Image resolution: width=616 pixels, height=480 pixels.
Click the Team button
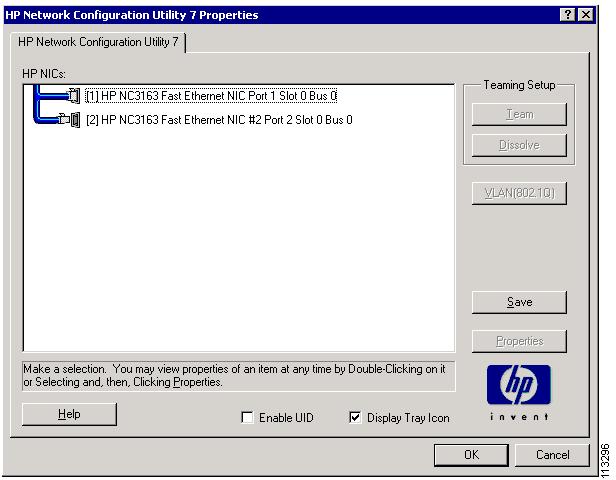pyautogui.click(x=519, y=114)
